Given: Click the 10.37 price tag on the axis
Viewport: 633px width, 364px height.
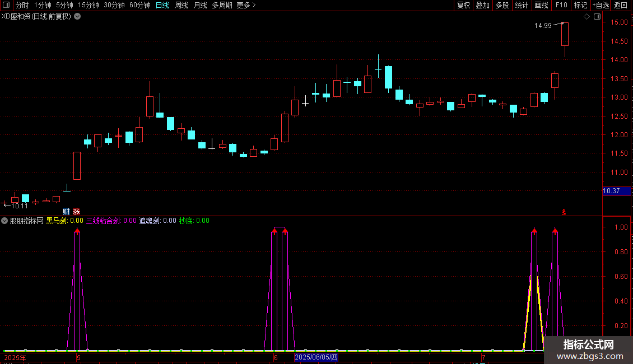Looking at the screenshot, I should click(616, 191).
